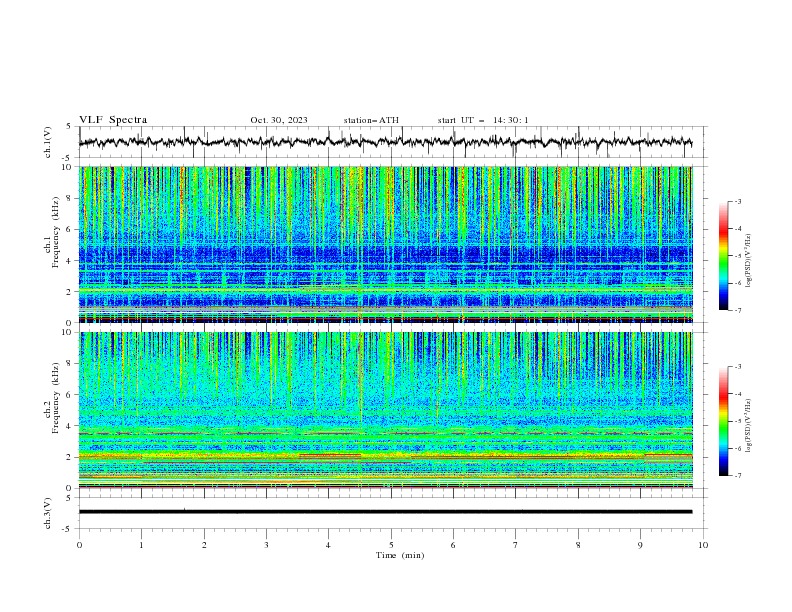Click time axis tick label "0"
Screen dimensions: 792x612
pyautogui.click(x=79, y=545)
